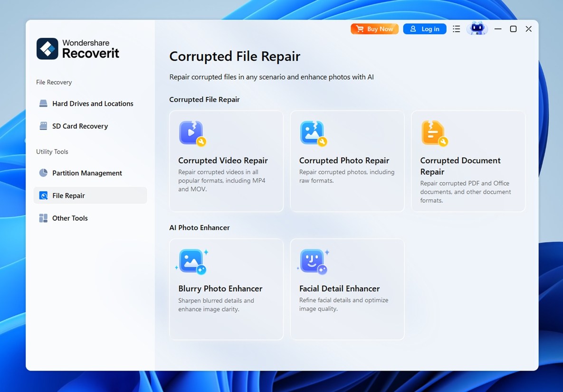
Task: Click the user profile icon in Log in
Action: click(413, 28)
